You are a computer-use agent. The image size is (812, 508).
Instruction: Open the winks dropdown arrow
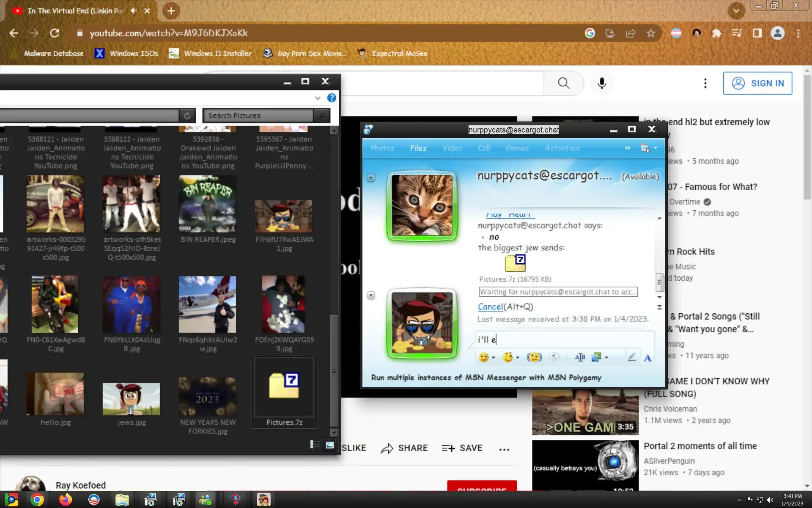click(x=518, y=358)
